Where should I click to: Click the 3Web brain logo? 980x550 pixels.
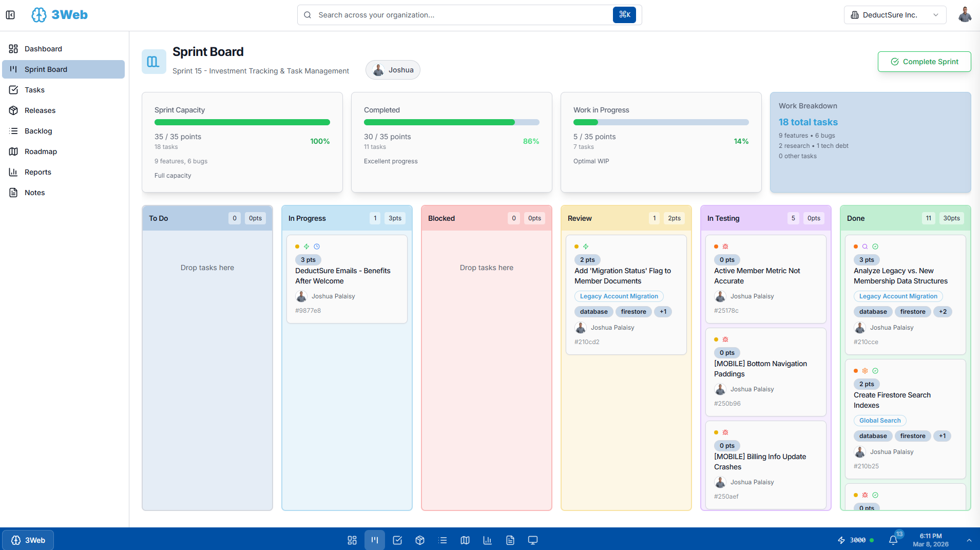[39, 15]
